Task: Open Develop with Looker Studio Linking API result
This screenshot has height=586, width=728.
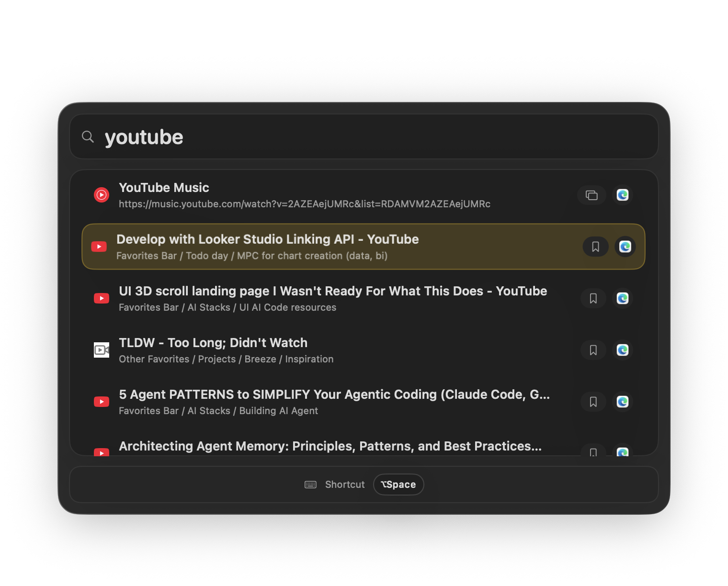Action: click(364, 247)
